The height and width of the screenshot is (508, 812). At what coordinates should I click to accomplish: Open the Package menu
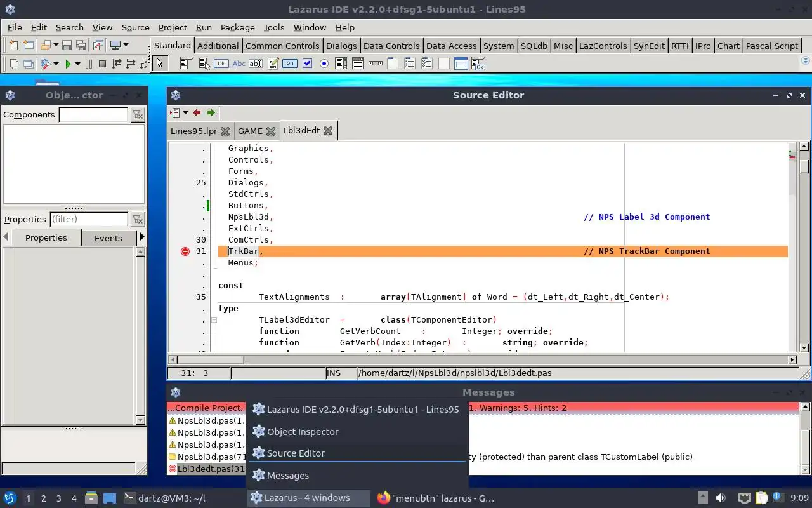click(237, 27)
